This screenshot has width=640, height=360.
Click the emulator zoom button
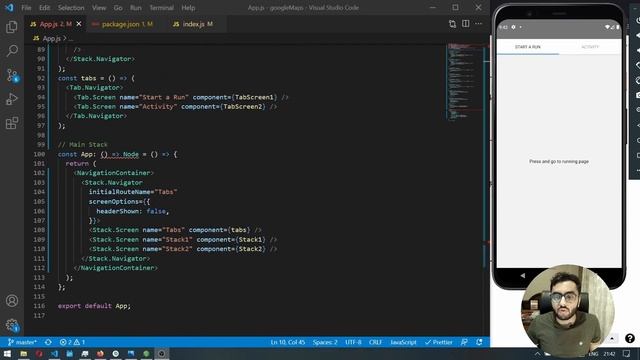(x=638, y=110)
